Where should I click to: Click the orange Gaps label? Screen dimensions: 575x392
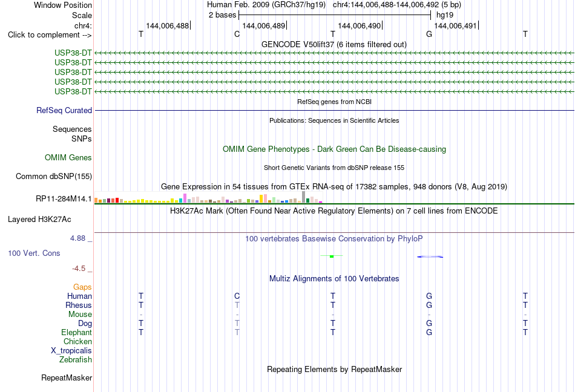[82, 287]
